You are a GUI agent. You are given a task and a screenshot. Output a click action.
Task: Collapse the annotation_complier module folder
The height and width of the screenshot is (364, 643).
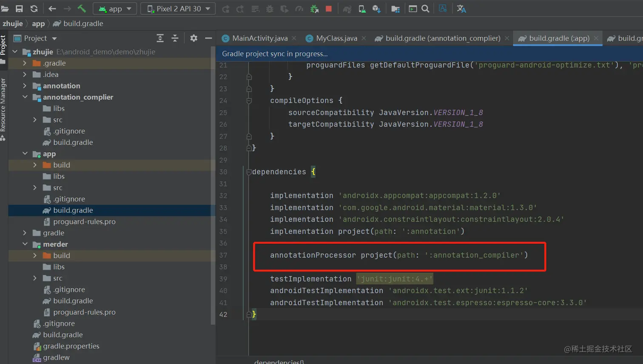pos(25,97)
